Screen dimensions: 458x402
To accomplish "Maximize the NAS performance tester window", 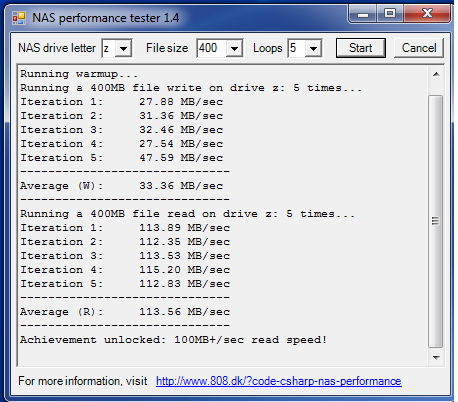I will pos(390,14).
